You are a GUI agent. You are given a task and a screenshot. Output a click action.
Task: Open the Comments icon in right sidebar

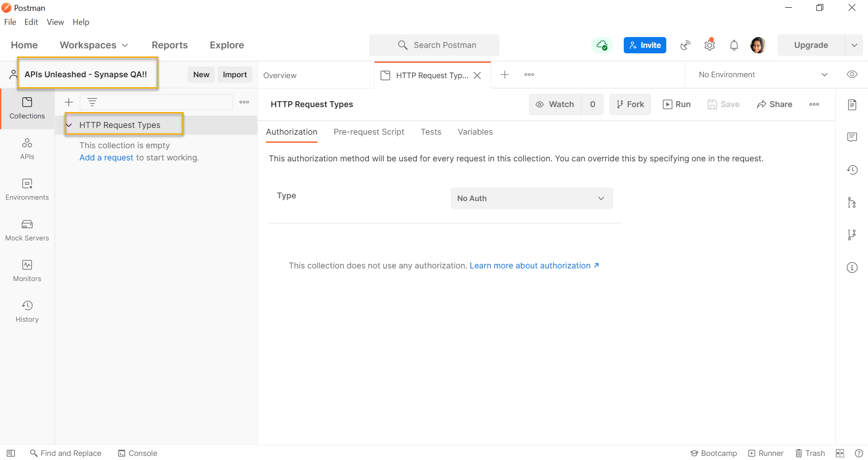(852, 137)
